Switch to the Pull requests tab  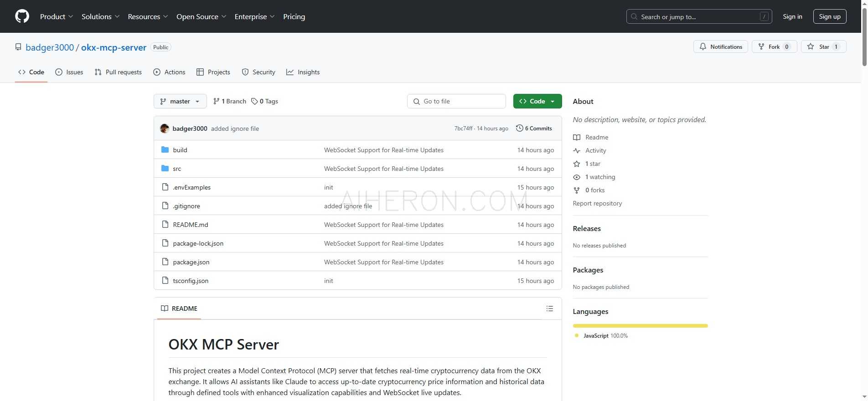pyautogui.click(x=118, y=72)
